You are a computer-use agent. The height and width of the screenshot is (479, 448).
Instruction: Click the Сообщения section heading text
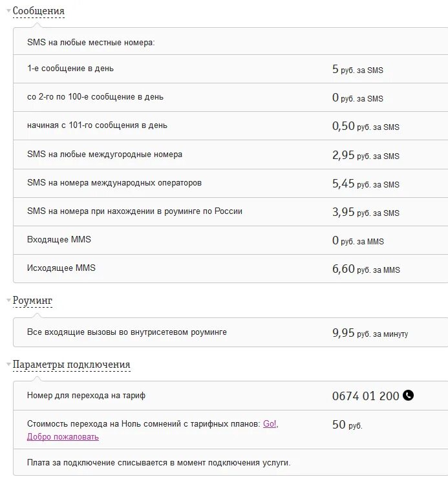coord(39,12)
